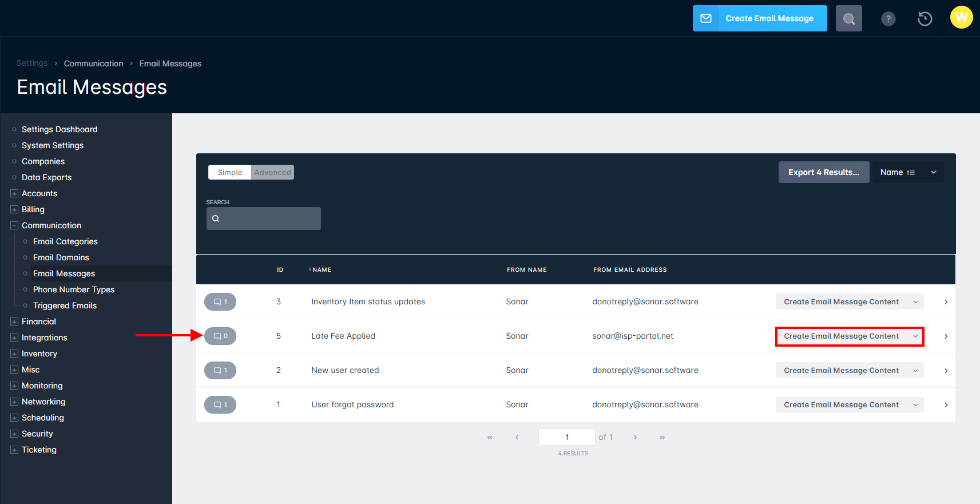Expand row chevron for Late Fee Applied
980x504 pixels.
[946, 336]
